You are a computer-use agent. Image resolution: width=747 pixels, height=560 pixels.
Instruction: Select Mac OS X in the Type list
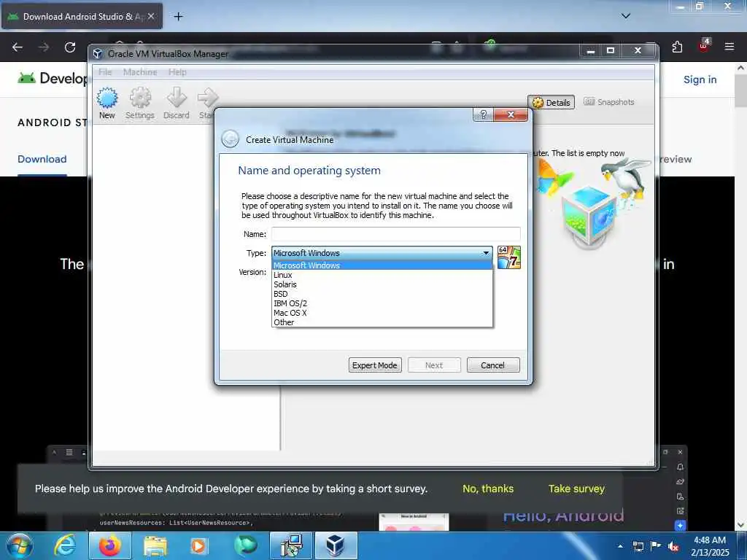[382, 313]
